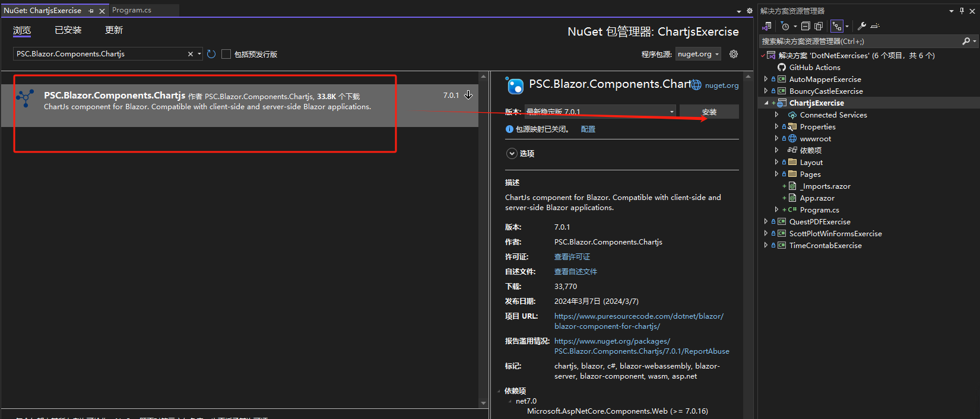The width and height of the screenshot is (980, 419).
Task: Open the report abuse nuget.org link
Action: tap(642, 346)
